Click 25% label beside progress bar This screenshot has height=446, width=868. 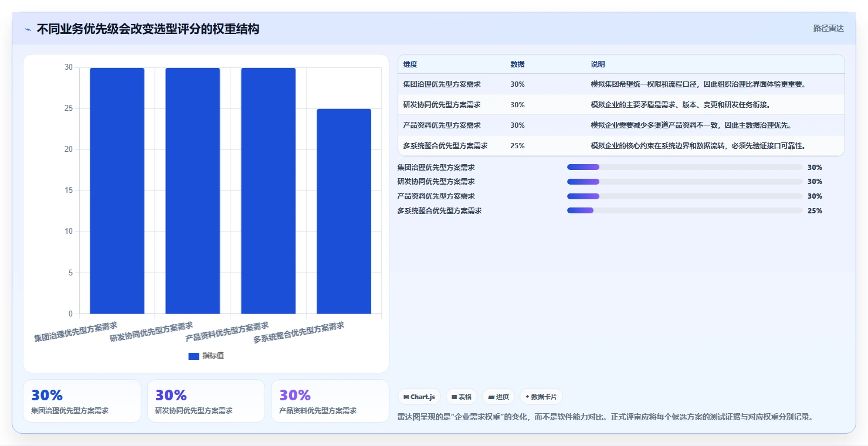815,211
